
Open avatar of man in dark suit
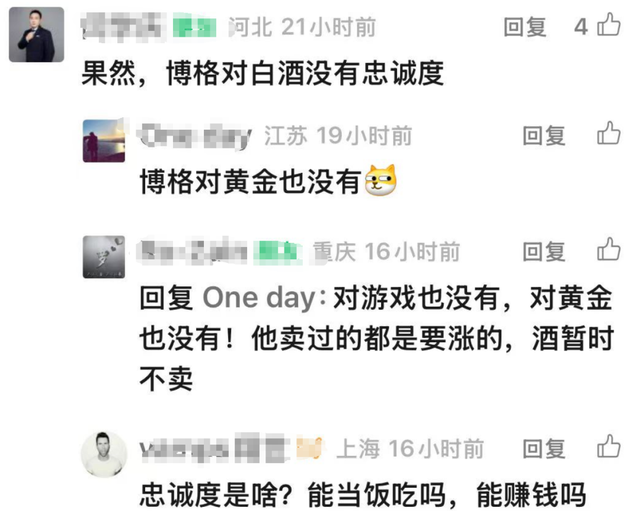click(x=36, y=35)
